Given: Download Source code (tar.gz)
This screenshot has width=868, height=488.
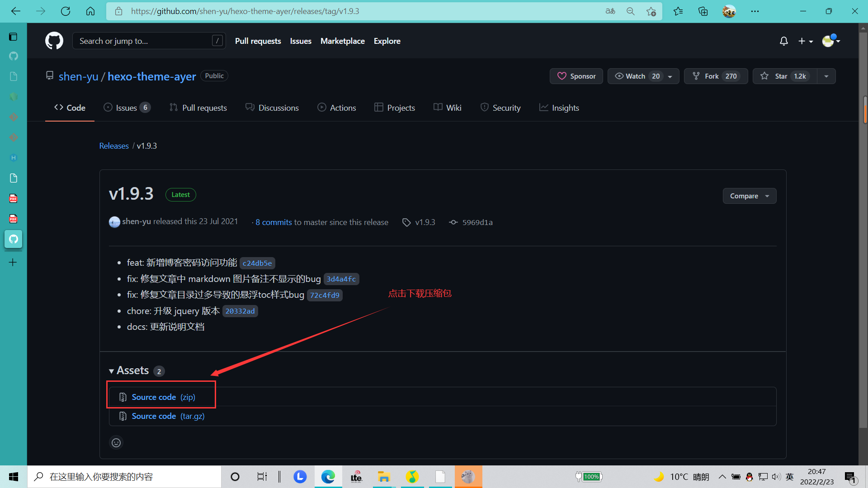Looking at the screenshot, I should coord(168,416).
